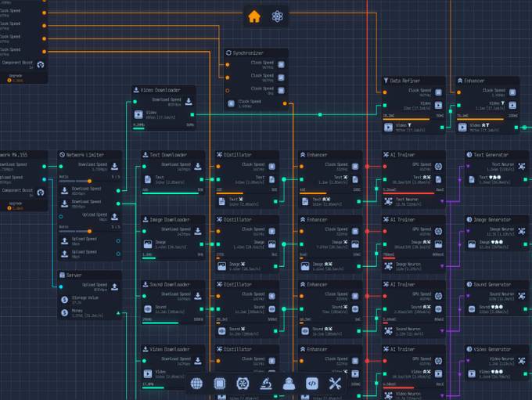This screenshot has width=532, height=400.
Task: Click the "Network Limiter" node title
Action: pyautogui.click(x=84, y=155)
